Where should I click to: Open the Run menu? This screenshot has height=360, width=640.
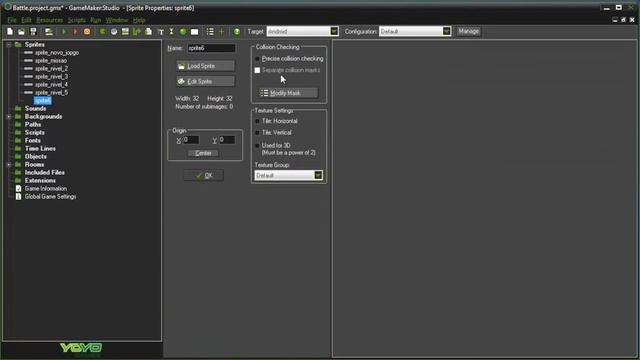pos(96,20)
